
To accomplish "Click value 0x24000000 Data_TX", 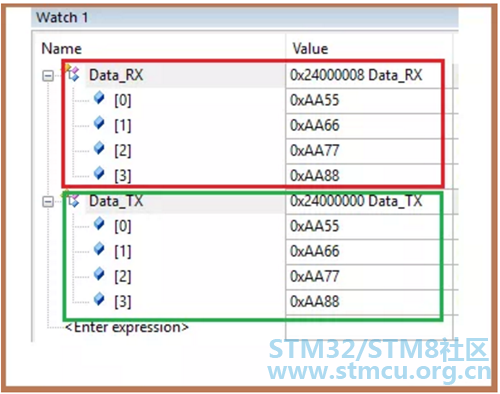I will [356, 201].
